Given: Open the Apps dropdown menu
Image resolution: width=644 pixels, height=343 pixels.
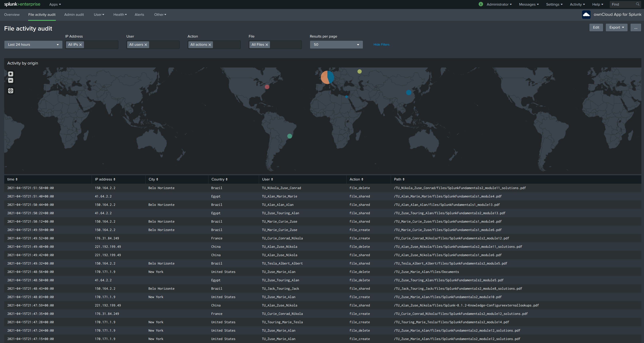Looking at the screenshot, I should click(55, 5).
